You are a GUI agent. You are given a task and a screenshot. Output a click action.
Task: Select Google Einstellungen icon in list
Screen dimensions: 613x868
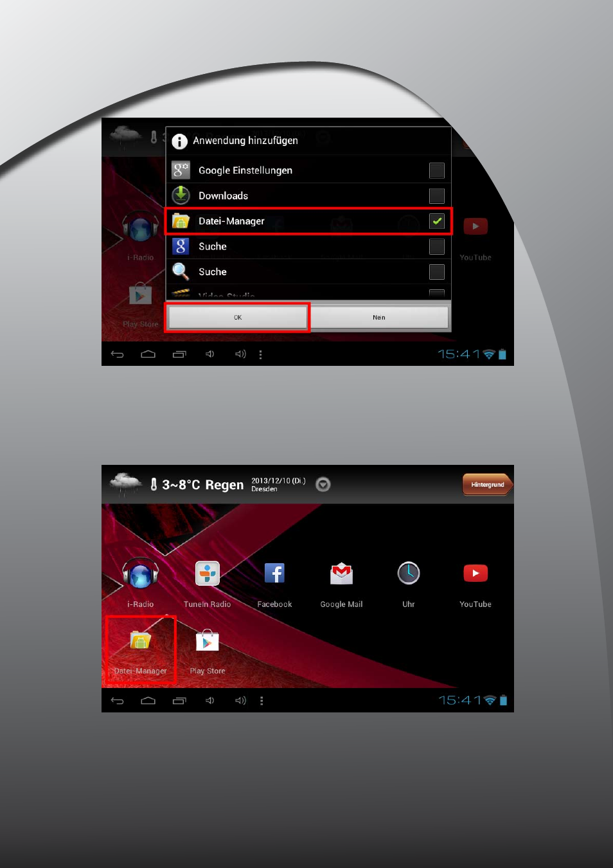181,170
